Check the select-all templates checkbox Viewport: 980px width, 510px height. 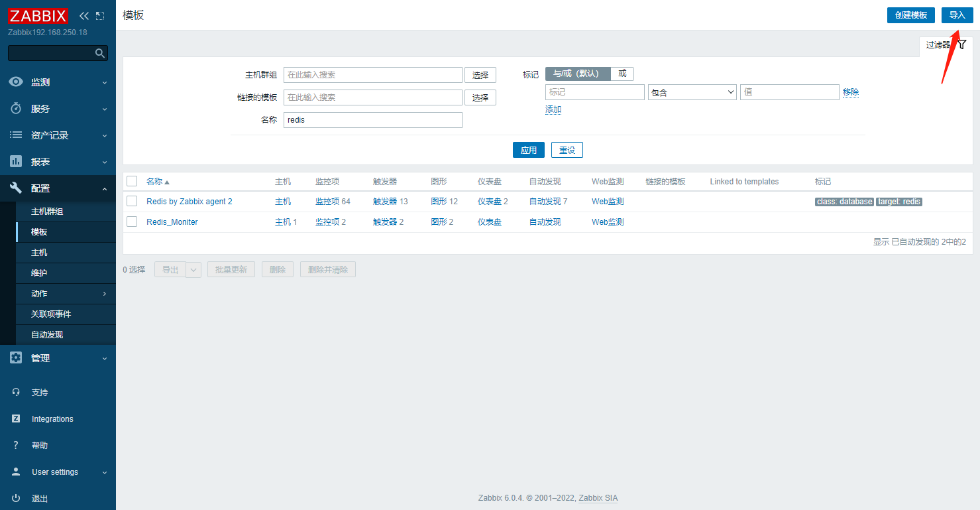tap(132, 181)
